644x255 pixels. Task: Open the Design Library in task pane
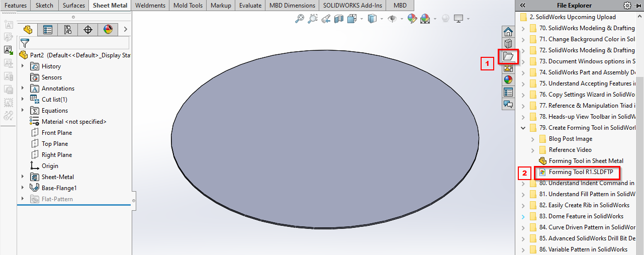click(508, 44)
